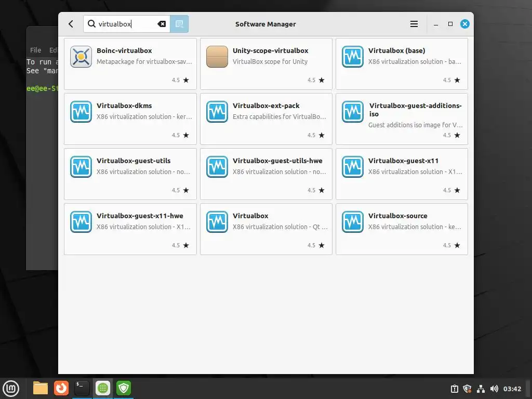532x399 pixels.
Task: Focus the virtualbox search field
Action: click(126, 24)
